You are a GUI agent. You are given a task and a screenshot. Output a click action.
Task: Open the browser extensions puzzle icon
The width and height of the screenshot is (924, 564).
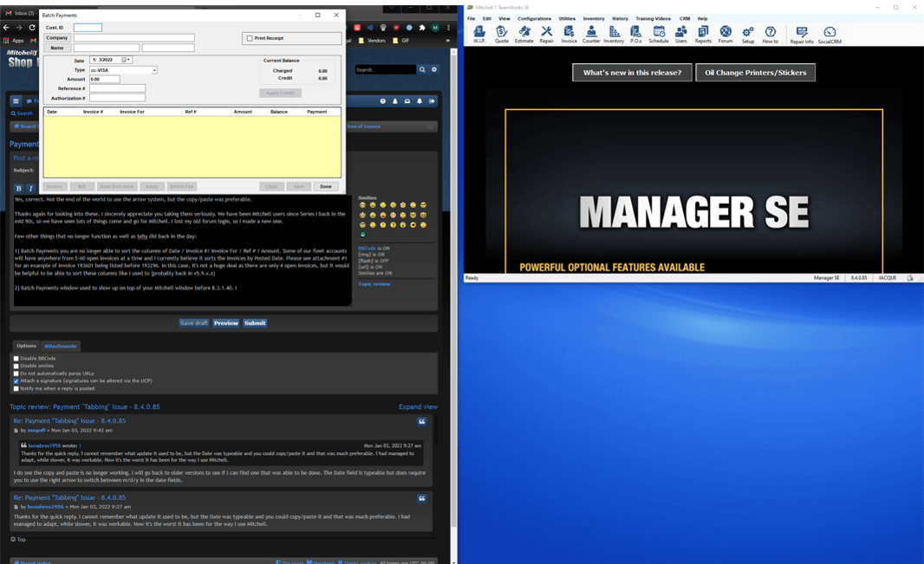click(422, 28)
